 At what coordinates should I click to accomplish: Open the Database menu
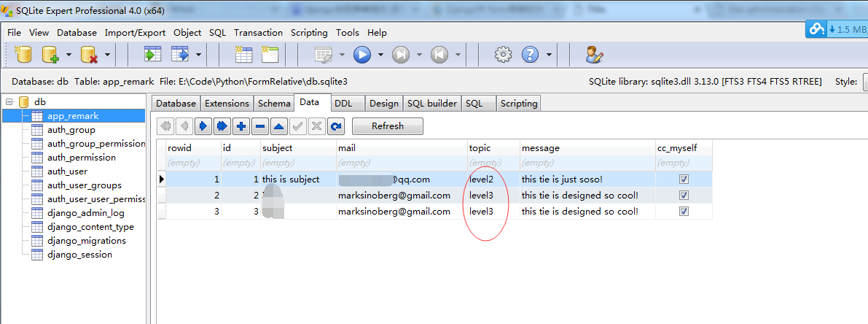click(77, 33)
